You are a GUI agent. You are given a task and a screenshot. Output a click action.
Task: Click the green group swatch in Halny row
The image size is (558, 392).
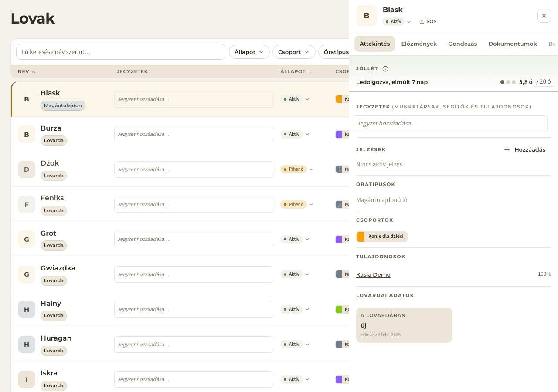[339, 309]
